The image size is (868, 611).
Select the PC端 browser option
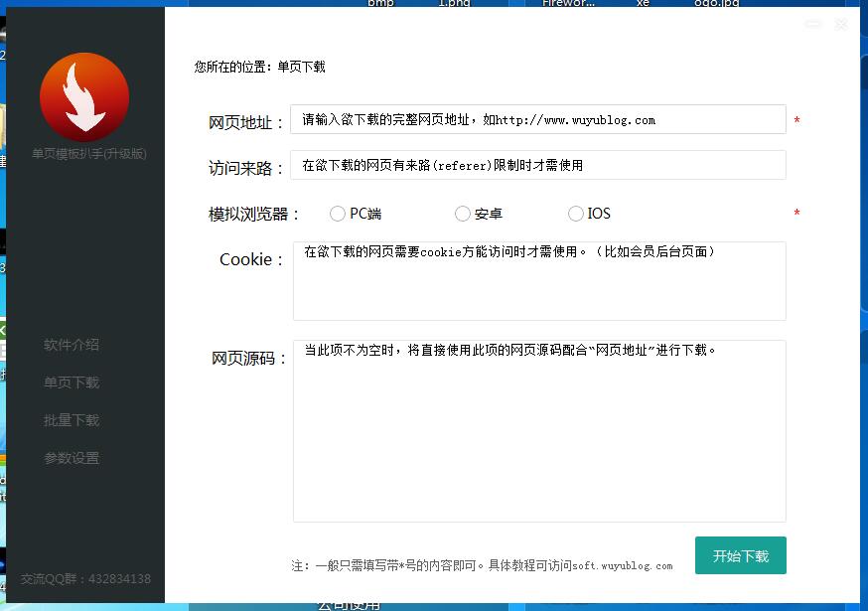click(338, 214)
